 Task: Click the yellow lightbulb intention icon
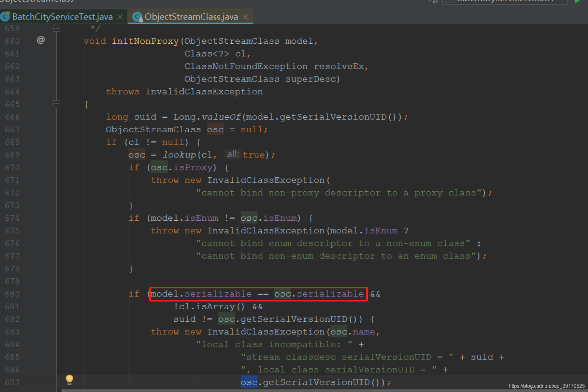coord(70,379)
